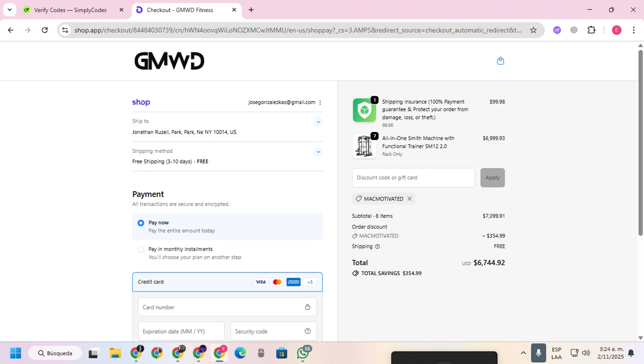644x364 pixels.
Task: Show the +5 additional card types
Action: click(310, 282)
